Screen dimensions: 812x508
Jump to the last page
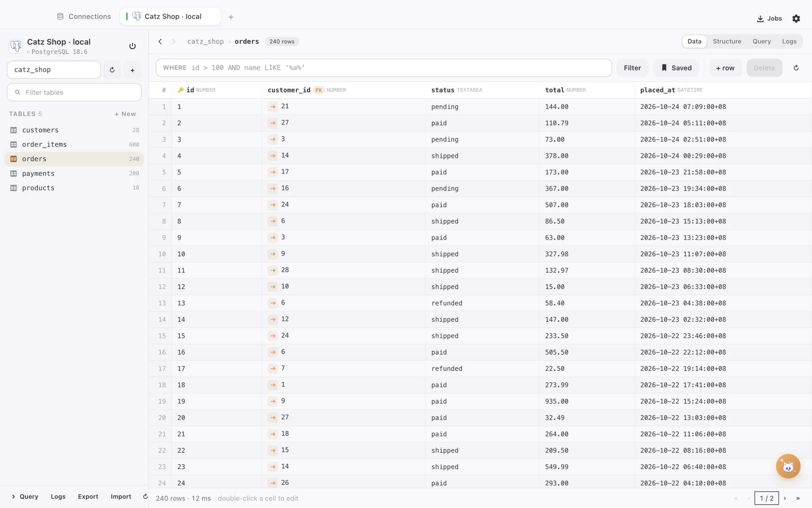(798, 498)
